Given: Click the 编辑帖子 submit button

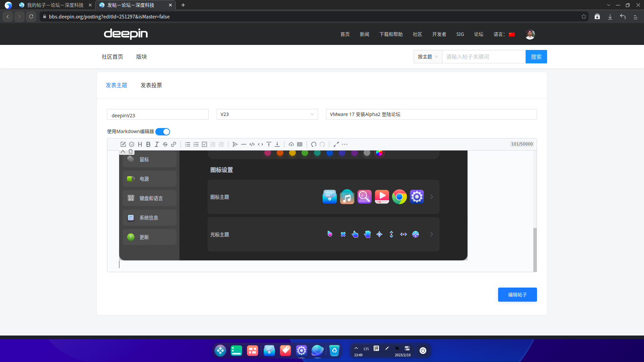Looking at the screenshot, I should point(517,295).
